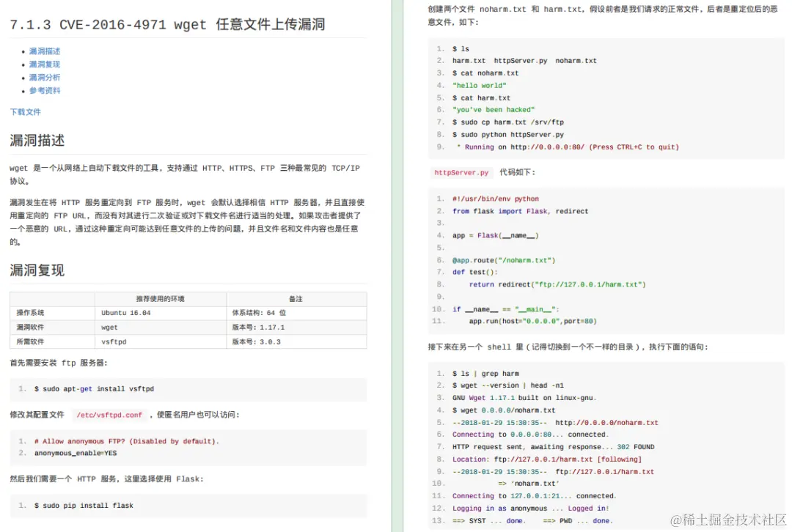Click the sudo cp harm.txt /srv/ftp line
The width and height of the screenshot is (792, 532).
pyautogui.click(x=508, y=122)
